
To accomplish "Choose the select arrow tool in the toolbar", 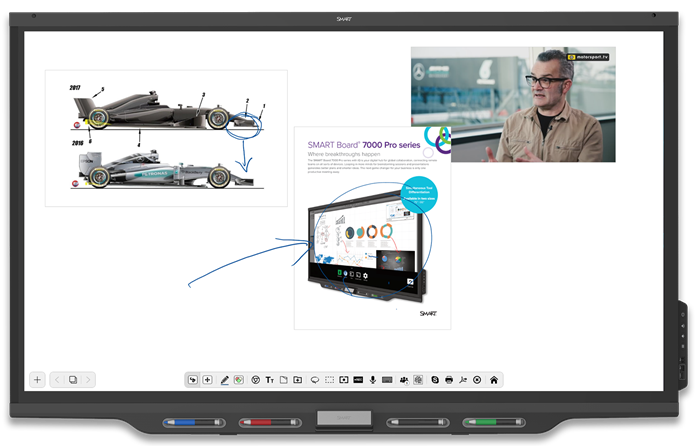I will click(192, 380).
